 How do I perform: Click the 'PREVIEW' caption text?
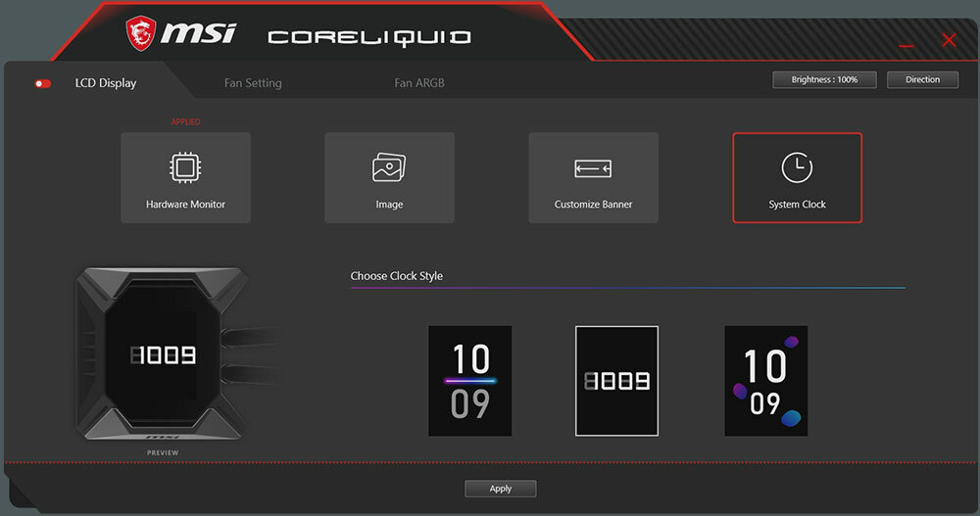click(163, 453)
